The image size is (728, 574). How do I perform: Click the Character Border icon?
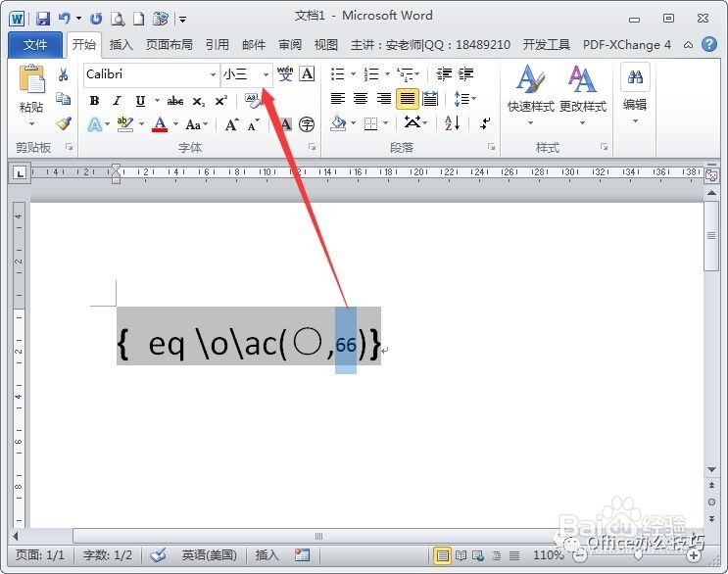point(307,73)
